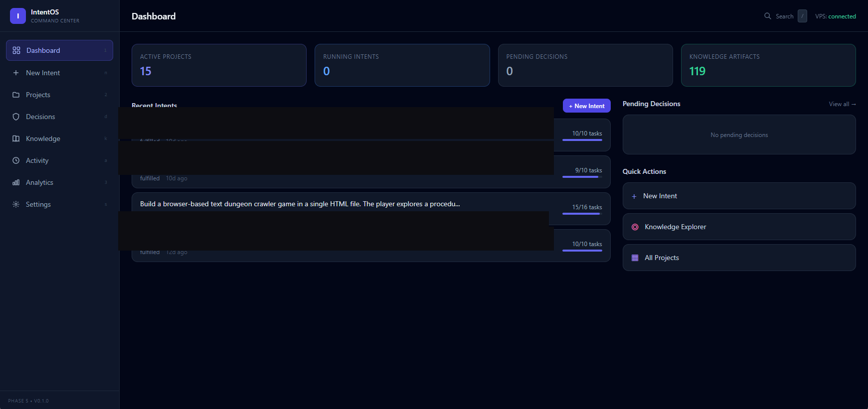Open the Active Projects stat card
Screen dimensions: 868x409
point(219,65)
